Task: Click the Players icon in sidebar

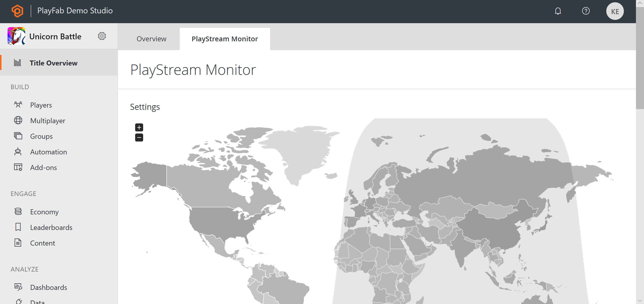Action: tap(18, 105)
